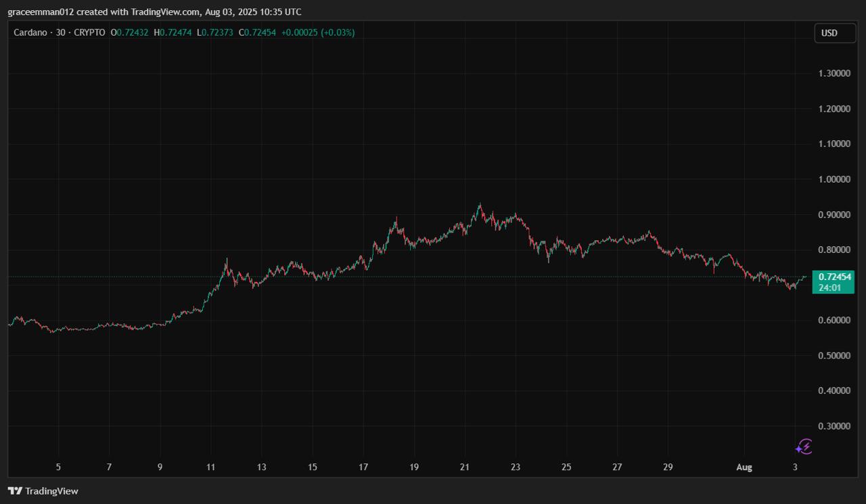Click the TradingView wordmark text
The height and width of the screenshot is (504, 866).
[51, 491]
